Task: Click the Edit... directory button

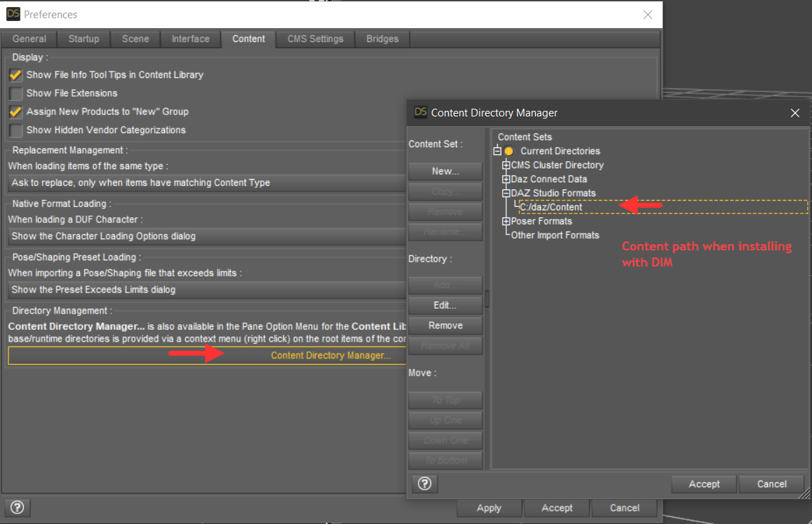Action: 445,305
